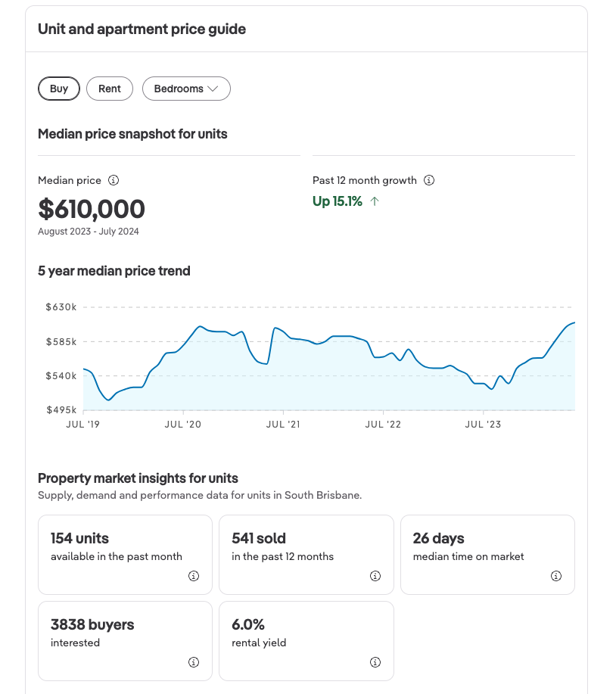The image size is (616, 694).
Task: Click info icon in the 26 days card
Action: [556, 576]
